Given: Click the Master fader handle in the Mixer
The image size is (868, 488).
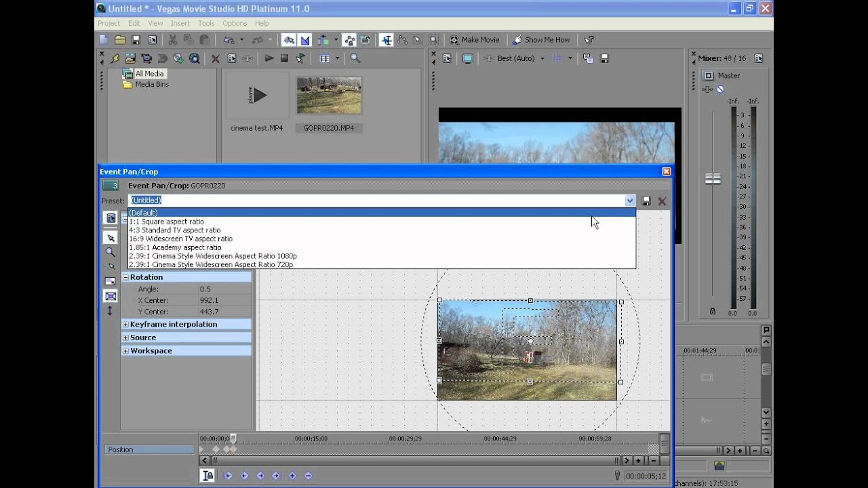Looking at the screenshot, I should tap(713, 179).
